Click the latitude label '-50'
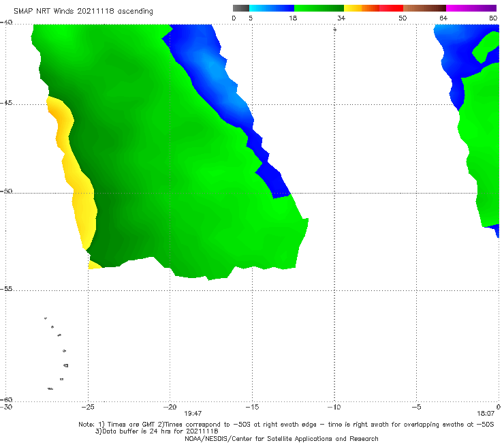 click(x=6, y=192)
